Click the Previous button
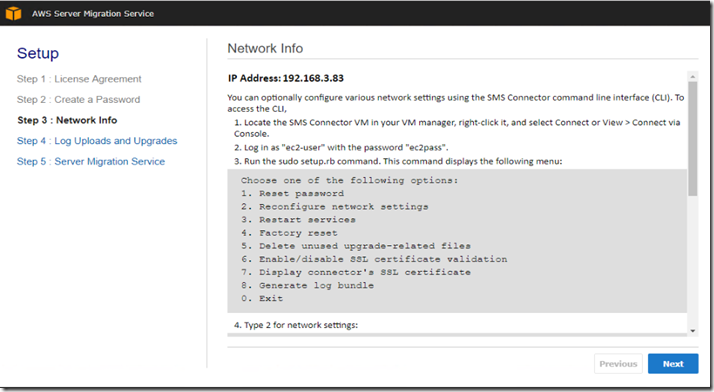714x392 pixels. (x=618, y=364)
